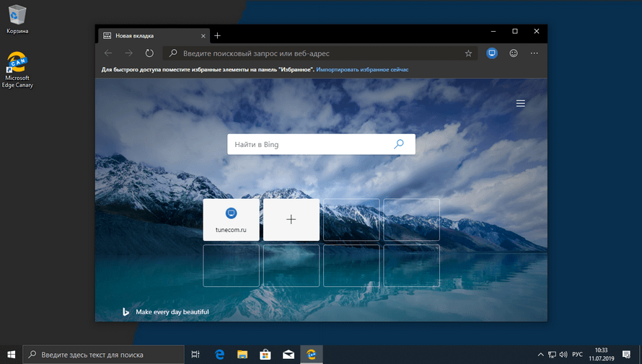642x364 pixels.
Task: Open a new tab with the plus button
Action: [x=217, y=36]
